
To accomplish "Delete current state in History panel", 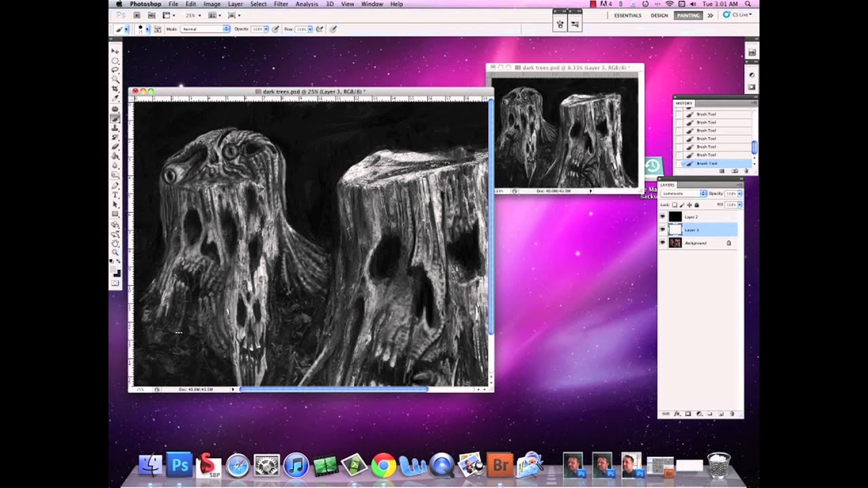I will click(747, 171).
